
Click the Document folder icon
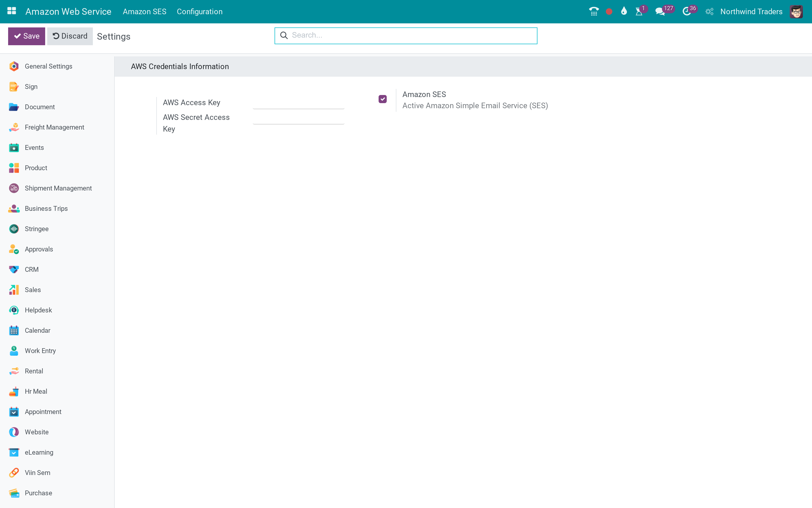(14, 107)
